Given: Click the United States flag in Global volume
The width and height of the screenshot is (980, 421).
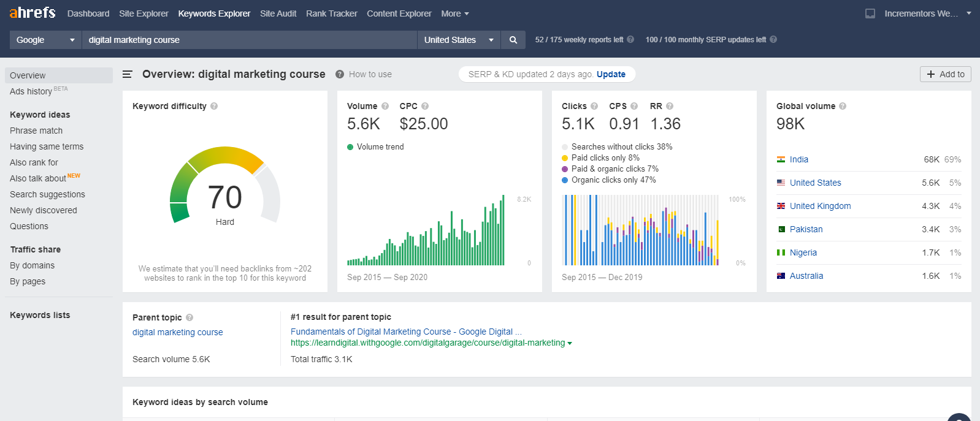Looking at the screenshot, I should pyautogui.click(x=781, y=183).
